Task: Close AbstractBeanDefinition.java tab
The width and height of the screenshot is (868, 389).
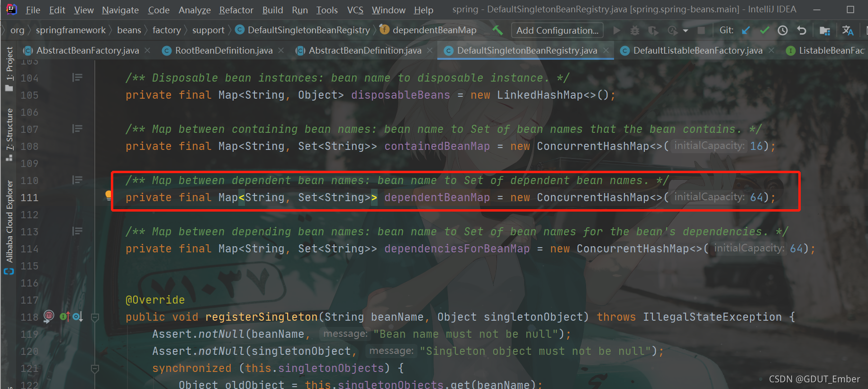Action: (429, 50)
